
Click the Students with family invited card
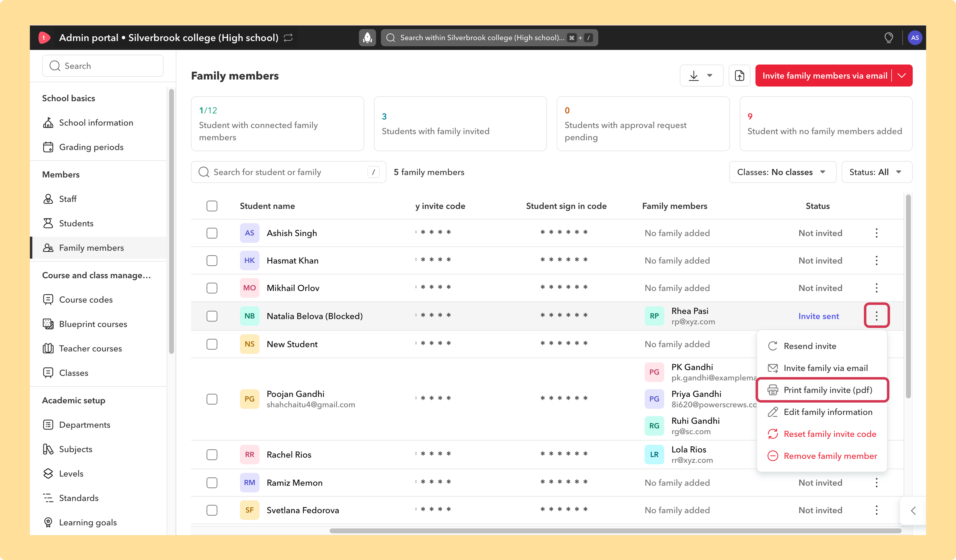pyautogui.click(x=460, y=124)
